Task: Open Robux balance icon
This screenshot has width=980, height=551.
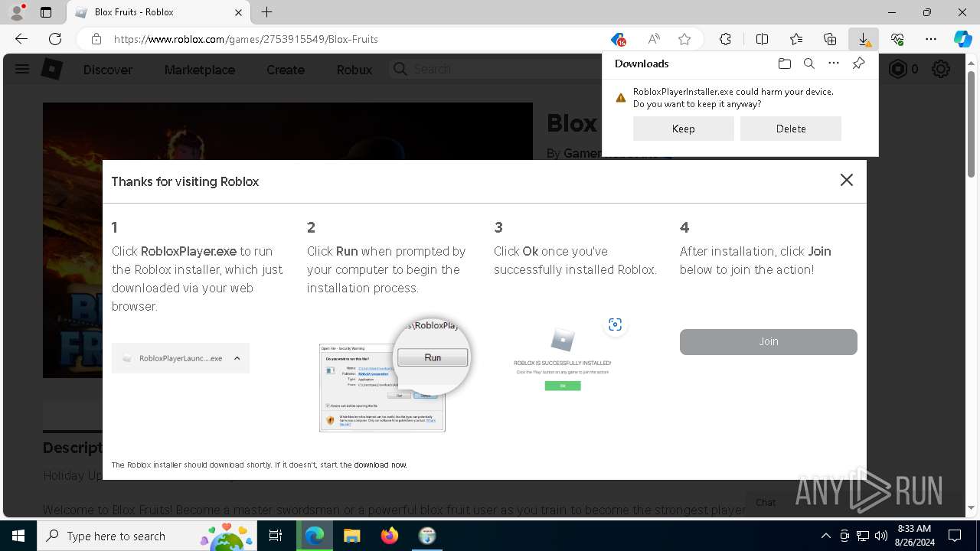Action: coord(898,70)
